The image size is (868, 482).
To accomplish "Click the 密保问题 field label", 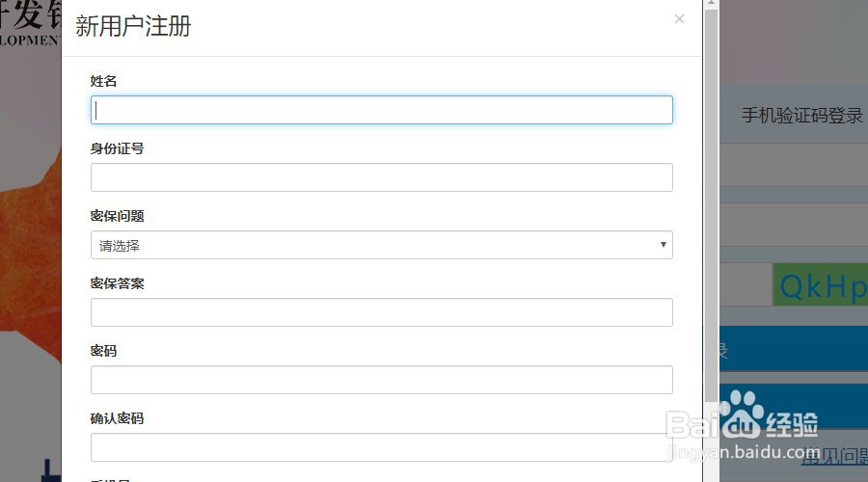I will click(118, 216).
